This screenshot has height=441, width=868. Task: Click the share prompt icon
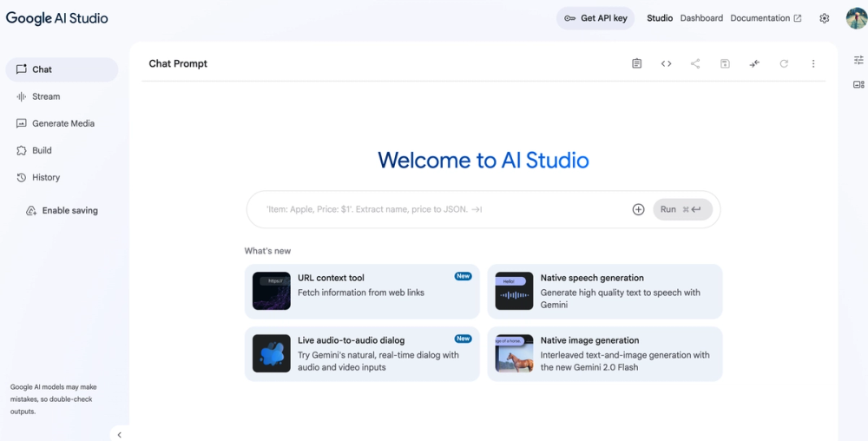[x=695, y=63]
